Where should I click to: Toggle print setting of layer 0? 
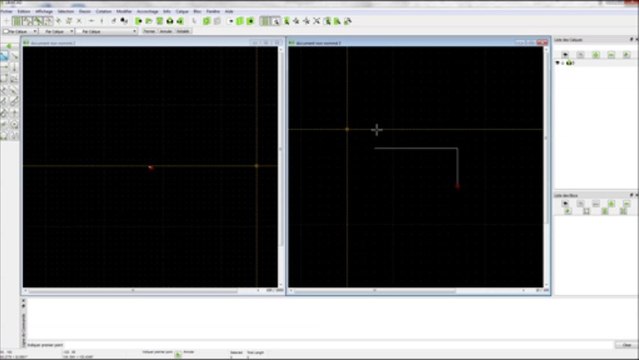(569, 63)
